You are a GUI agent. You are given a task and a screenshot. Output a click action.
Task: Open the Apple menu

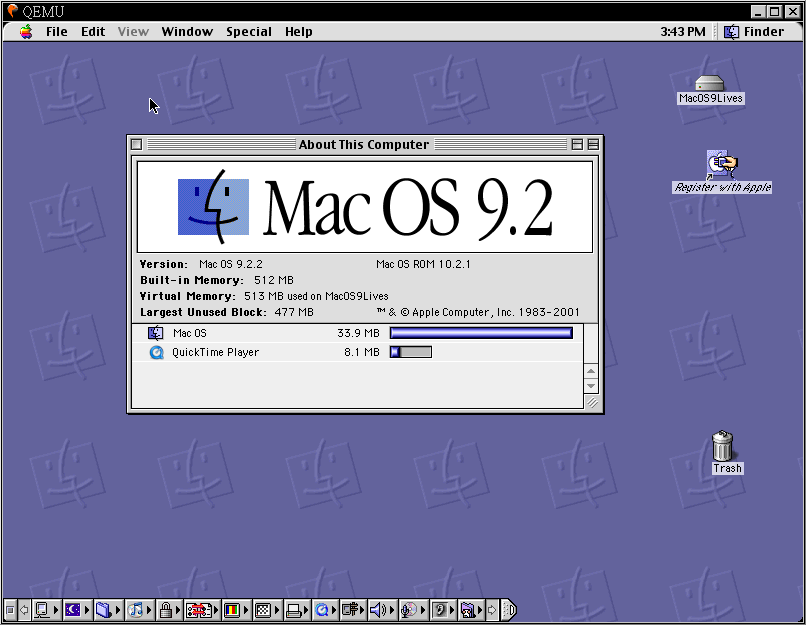point(26,31)
